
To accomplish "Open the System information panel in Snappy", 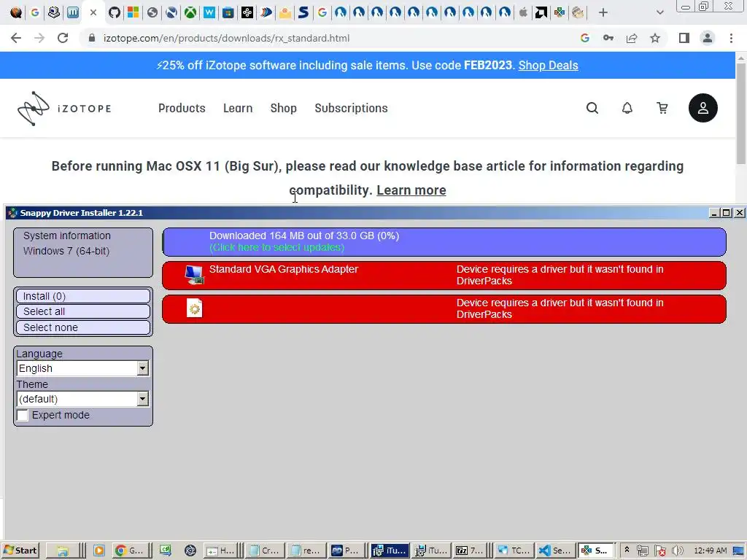I will [x=83, y=252].
